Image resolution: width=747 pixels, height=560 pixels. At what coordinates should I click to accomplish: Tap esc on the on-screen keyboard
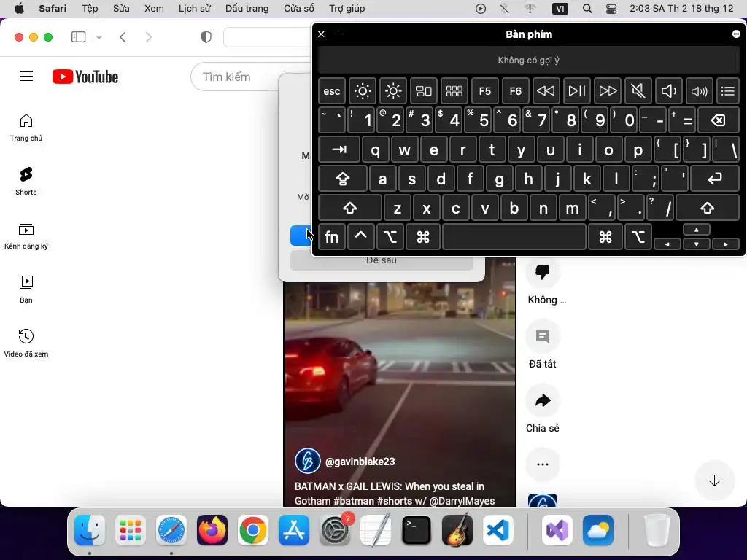coord(332,91)
